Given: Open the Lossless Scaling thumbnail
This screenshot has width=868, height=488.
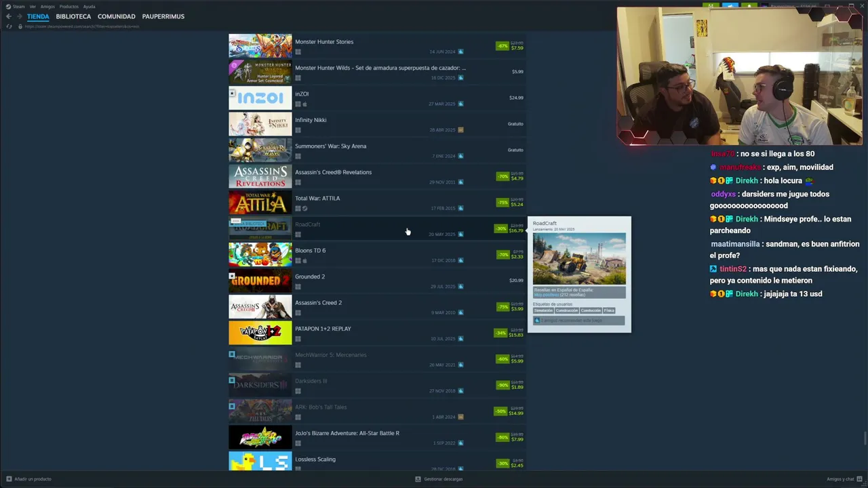Looking at the screenshot, I should (x=260, y=461).
